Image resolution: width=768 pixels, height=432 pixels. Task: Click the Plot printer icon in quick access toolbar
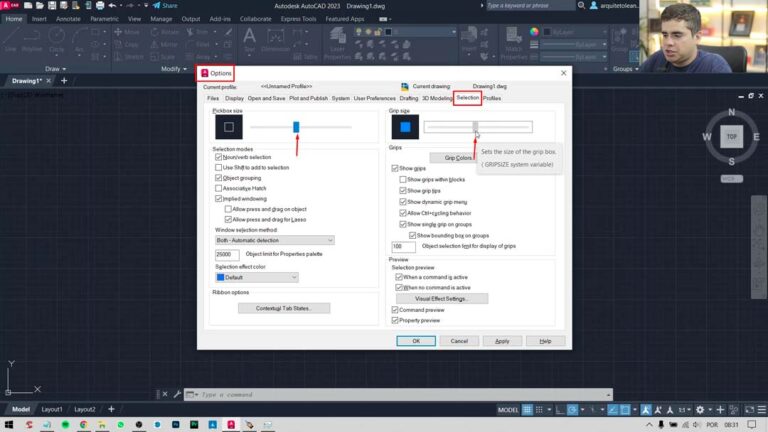pos(100,5)
